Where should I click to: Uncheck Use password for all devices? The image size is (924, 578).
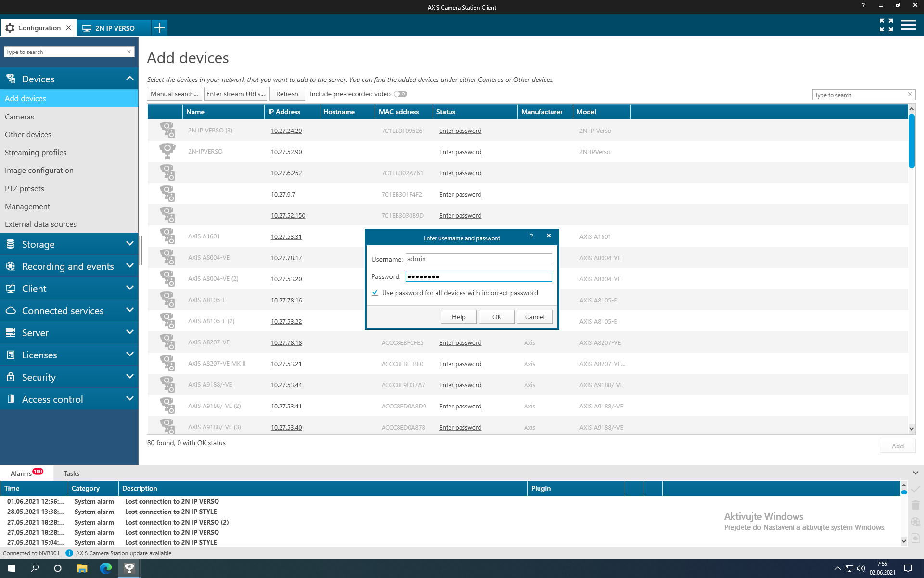click(375, 293)
